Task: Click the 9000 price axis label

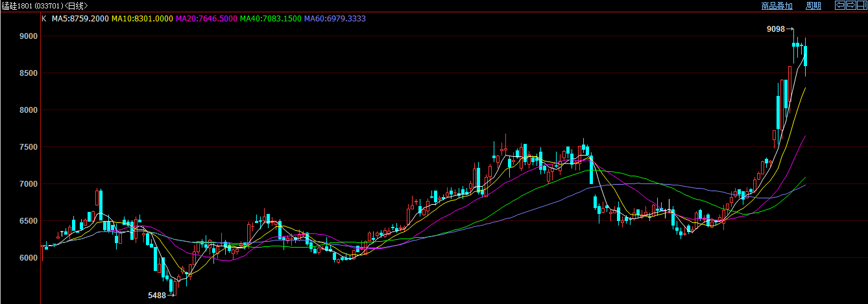Action: click(x=29, y=36)
